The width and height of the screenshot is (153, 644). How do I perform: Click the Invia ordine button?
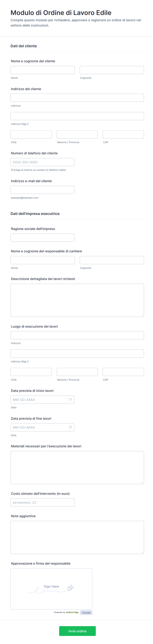coord(77,631)
